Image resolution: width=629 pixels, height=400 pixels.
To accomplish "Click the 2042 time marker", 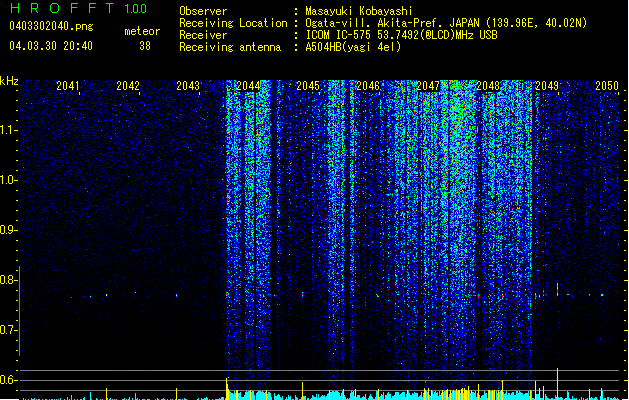I will 128,86.
